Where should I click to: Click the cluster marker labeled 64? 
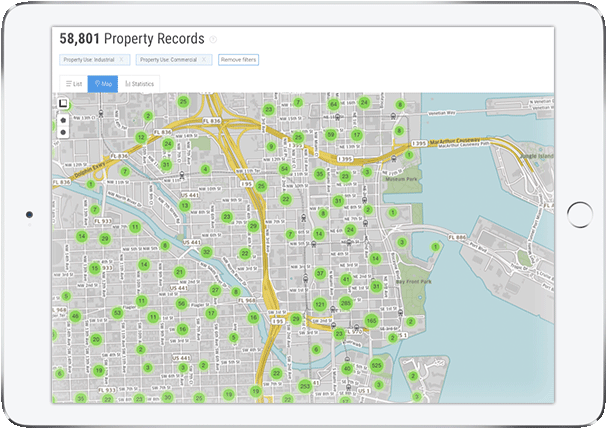333,104
